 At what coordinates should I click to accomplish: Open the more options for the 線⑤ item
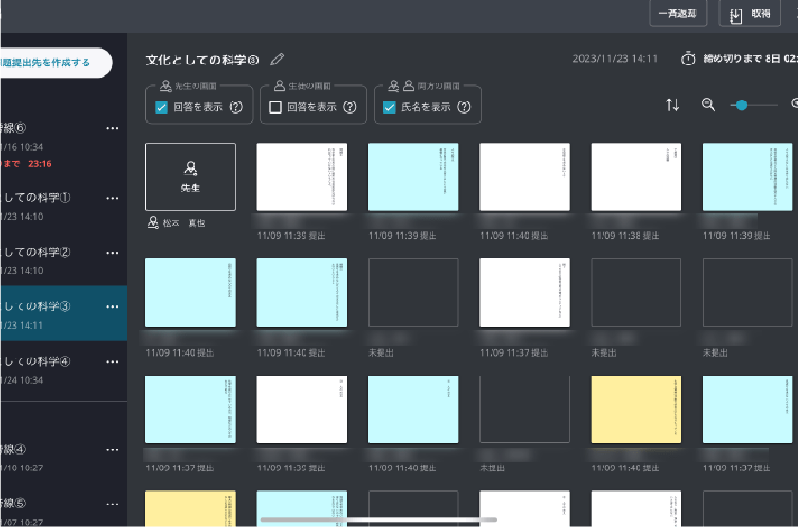pos(112,504)
